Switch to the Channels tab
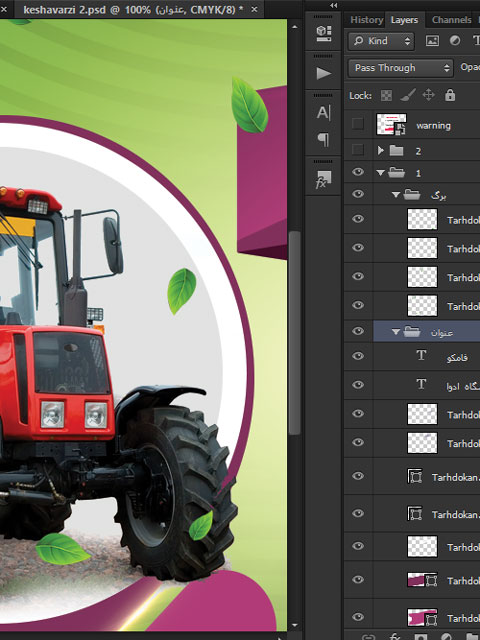Viewport: 480px width, 640px height. point(451,20)
